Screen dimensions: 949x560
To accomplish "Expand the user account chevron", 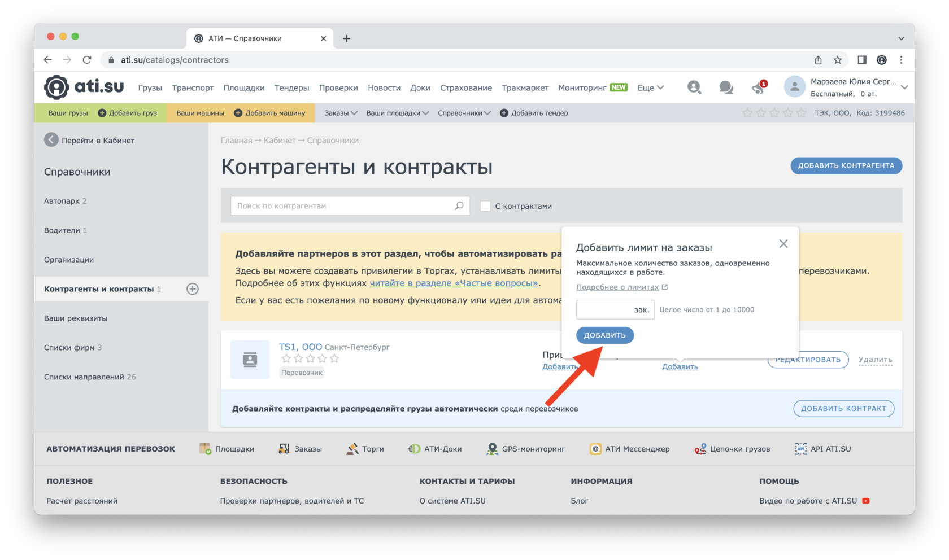I will (x=904, y=88).
